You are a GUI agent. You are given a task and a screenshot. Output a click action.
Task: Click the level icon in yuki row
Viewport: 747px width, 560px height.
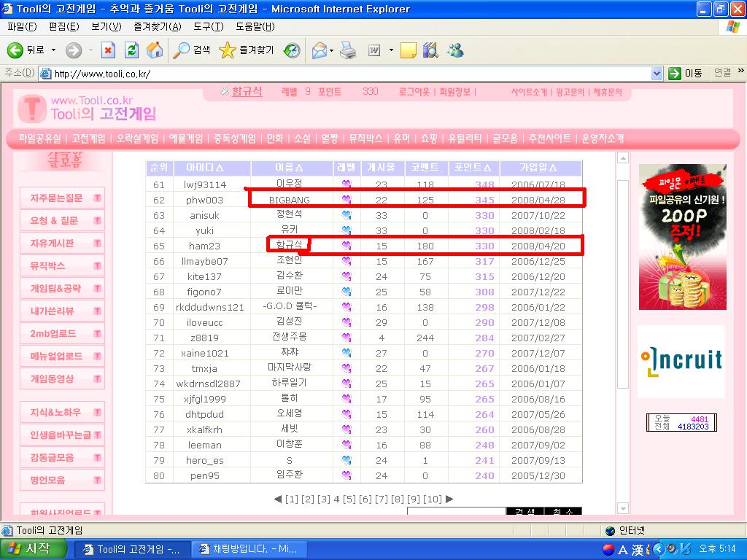[x=347, y=230]
